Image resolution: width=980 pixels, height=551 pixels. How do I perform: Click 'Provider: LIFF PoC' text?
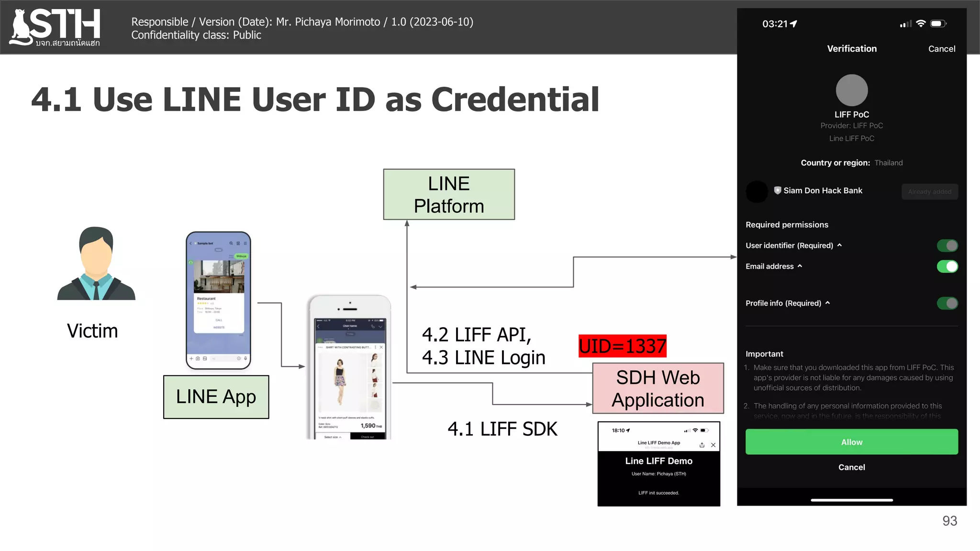[x=851, y=126]
